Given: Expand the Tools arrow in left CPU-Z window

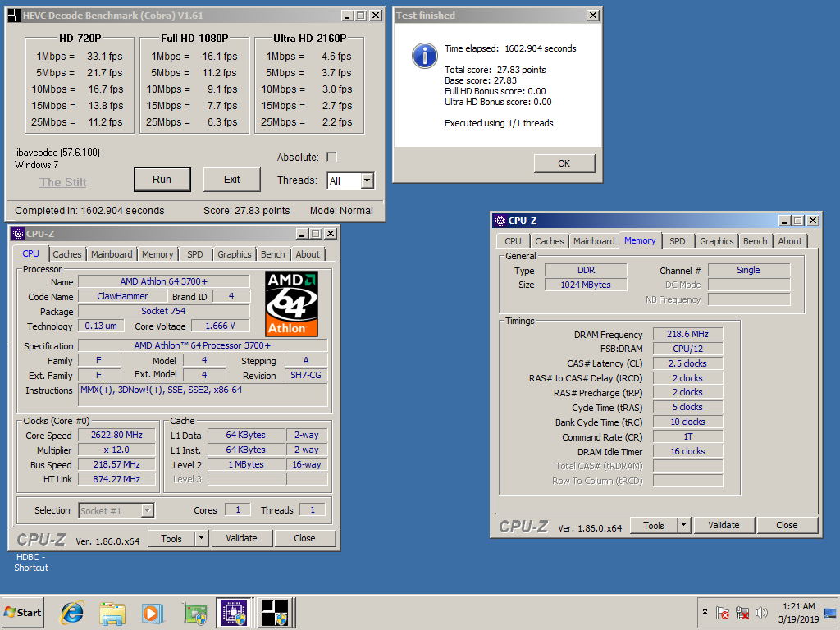Looking at the screenshot, I should [x=202, y=538].
